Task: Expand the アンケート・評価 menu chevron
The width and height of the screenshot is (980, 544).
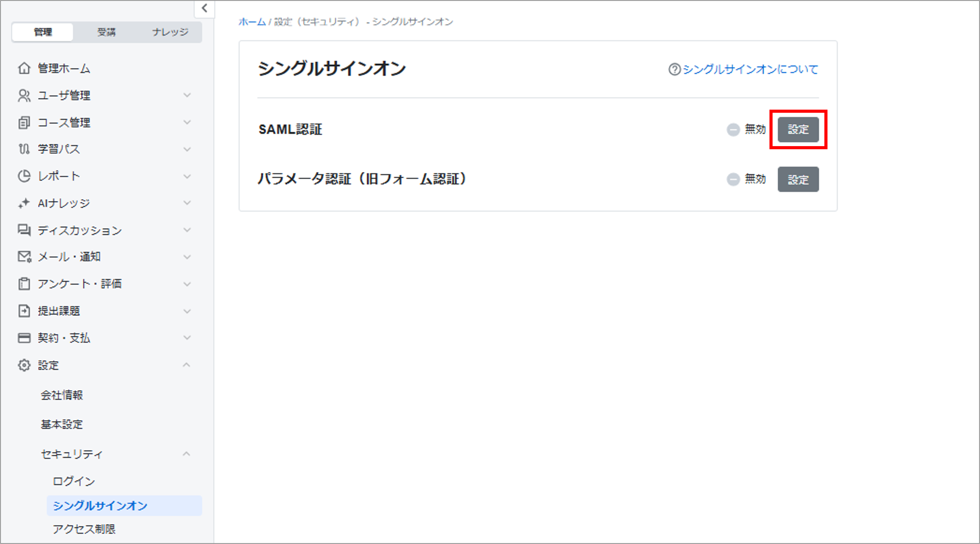Action: tap(187, 284)
